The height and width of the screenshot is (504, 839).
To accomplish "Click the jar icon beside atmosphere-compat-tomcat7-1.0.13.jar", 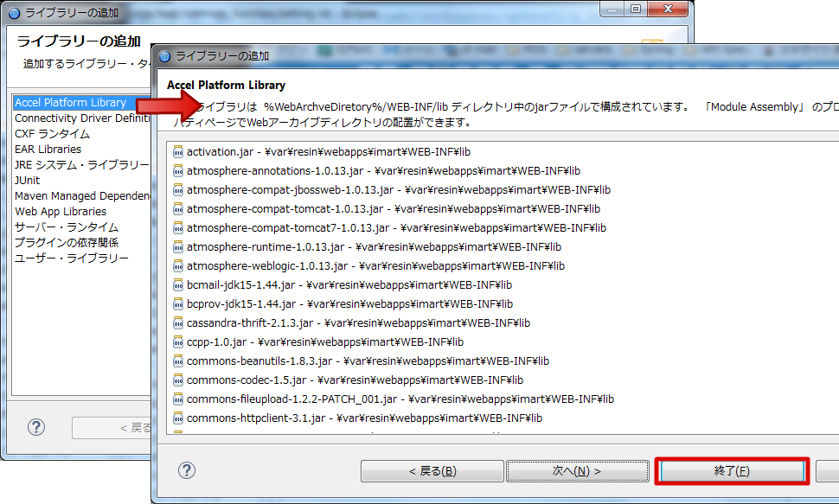I will point(178,228).
